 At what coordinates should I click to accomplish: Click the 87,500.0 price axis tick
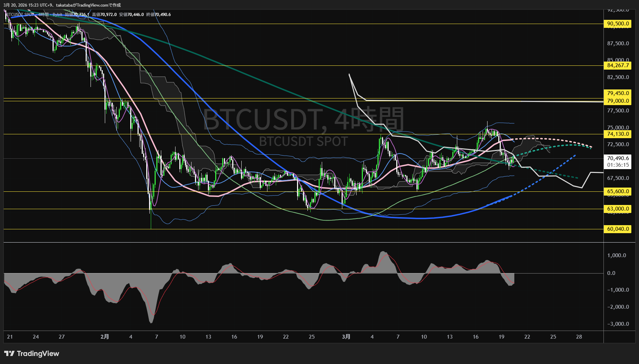tap(618, 43)
